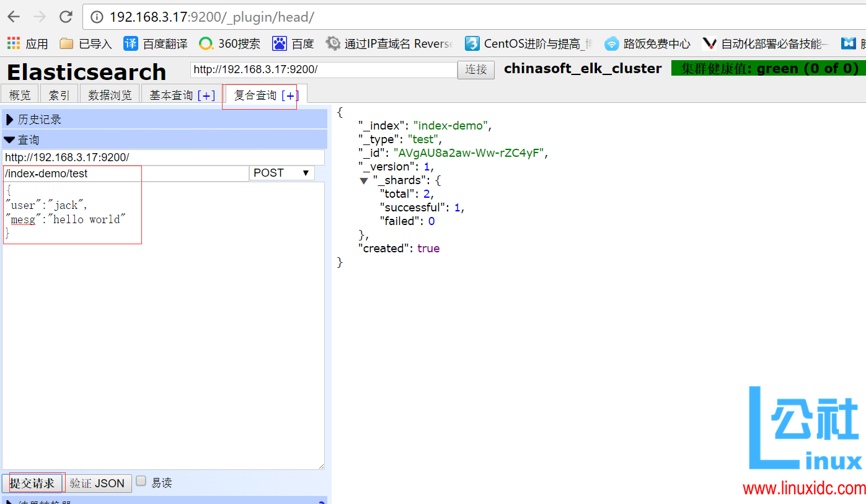Click the browser reload icon

[x=65, y=17]
